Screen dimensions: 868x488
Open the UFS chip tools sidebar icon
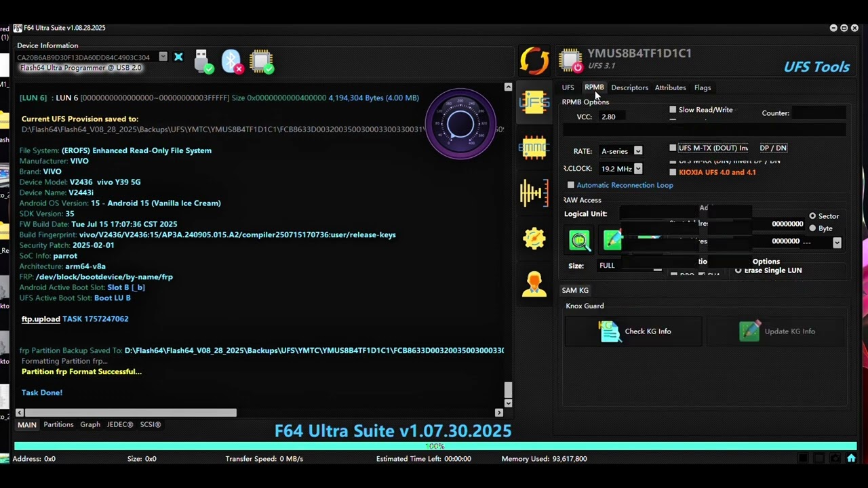coord(534,103)
